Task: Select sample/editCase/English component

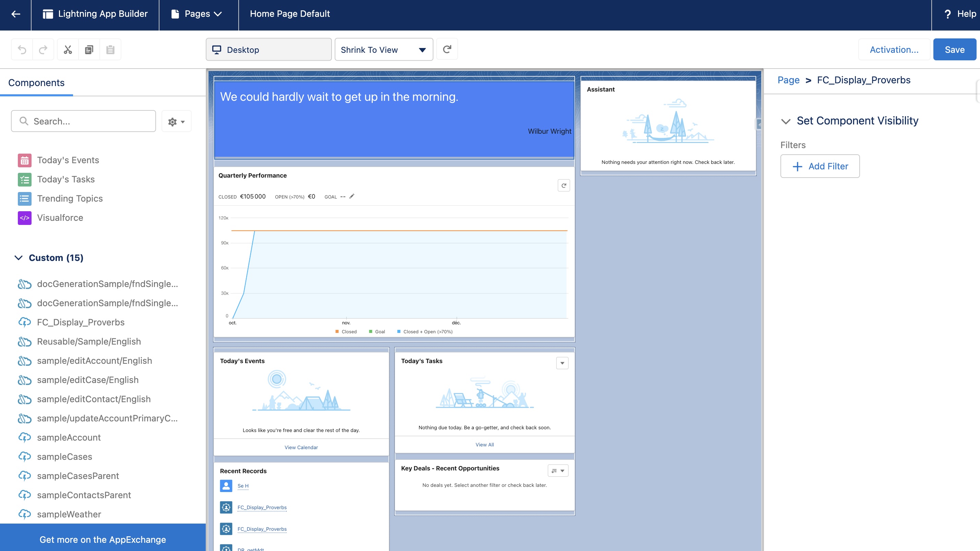Action: pyautogui.click(x=79, y=380)
